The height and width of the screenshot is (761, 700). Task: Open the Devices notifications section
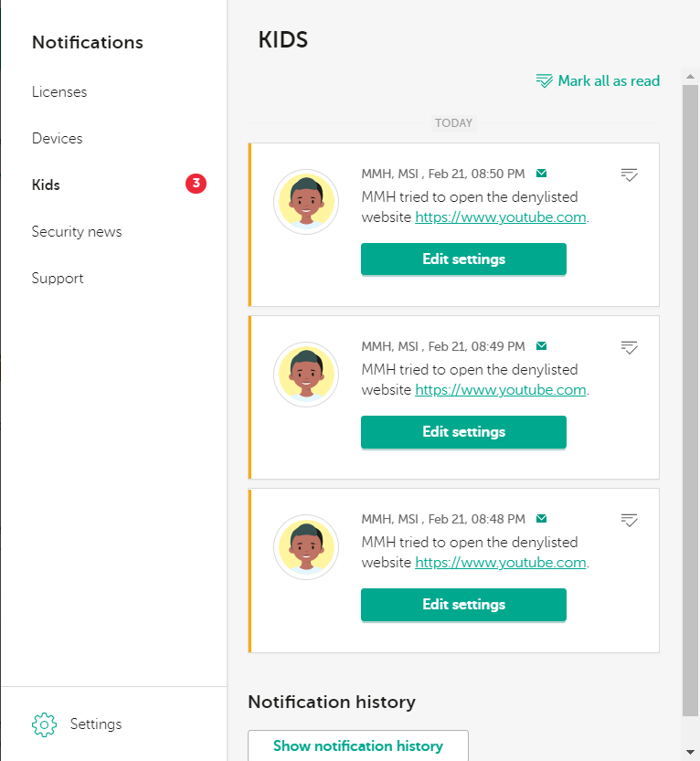click(x=58, y=139)
